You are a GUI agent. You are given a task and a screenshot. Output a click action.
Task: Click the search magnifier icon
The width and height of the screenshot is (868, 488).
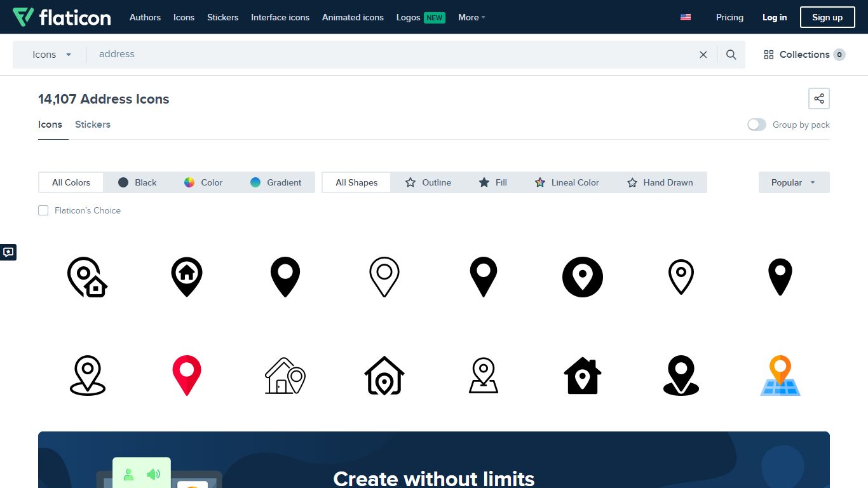click(731, 55)
